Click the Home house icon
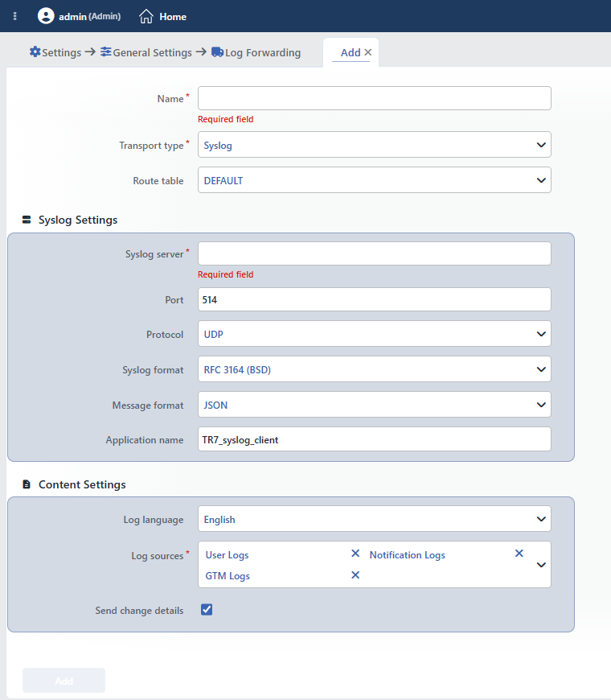The width and height of the screenshot is (611, 700). click(146, 17)
